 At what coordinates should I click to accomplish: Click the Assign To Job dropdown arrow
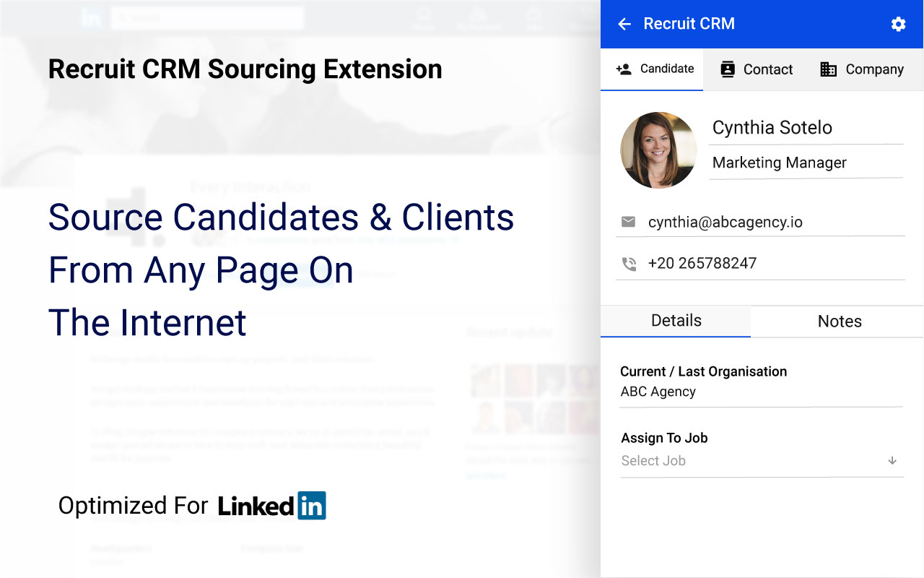pos(892,461)
